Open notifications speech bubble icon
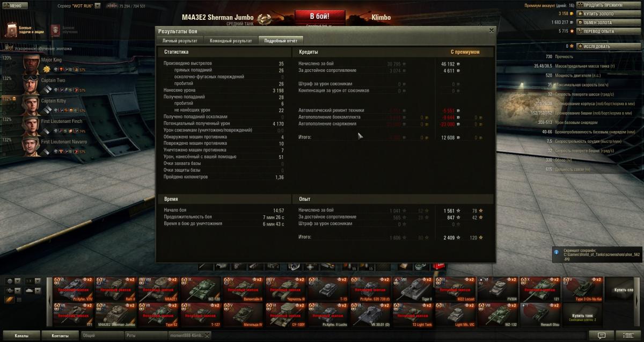 point(602,336)
